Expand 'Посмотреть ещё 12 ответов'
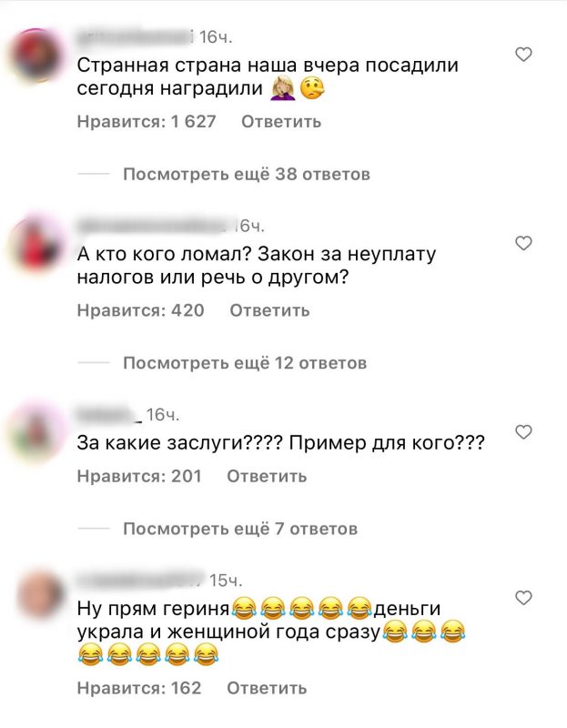The width and height of the screenshot is (567, 728). click(x=245, y=363)
